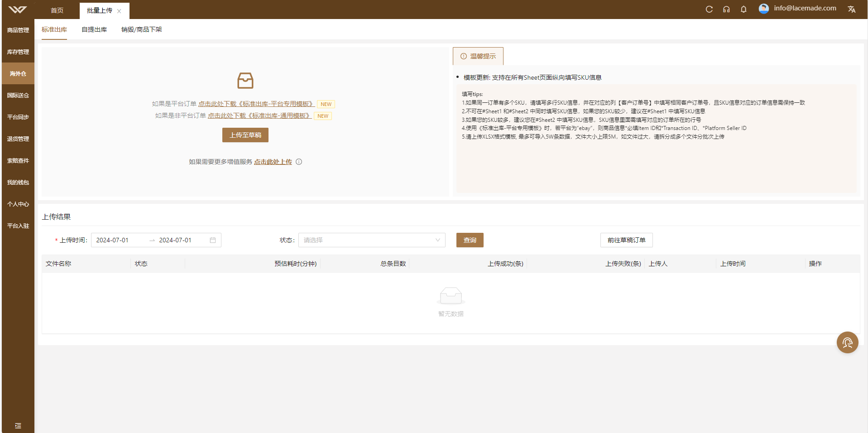The width and height of the screenshot is (868, 433).
Task: Click the 操作 column header
Action: [815, 264]
